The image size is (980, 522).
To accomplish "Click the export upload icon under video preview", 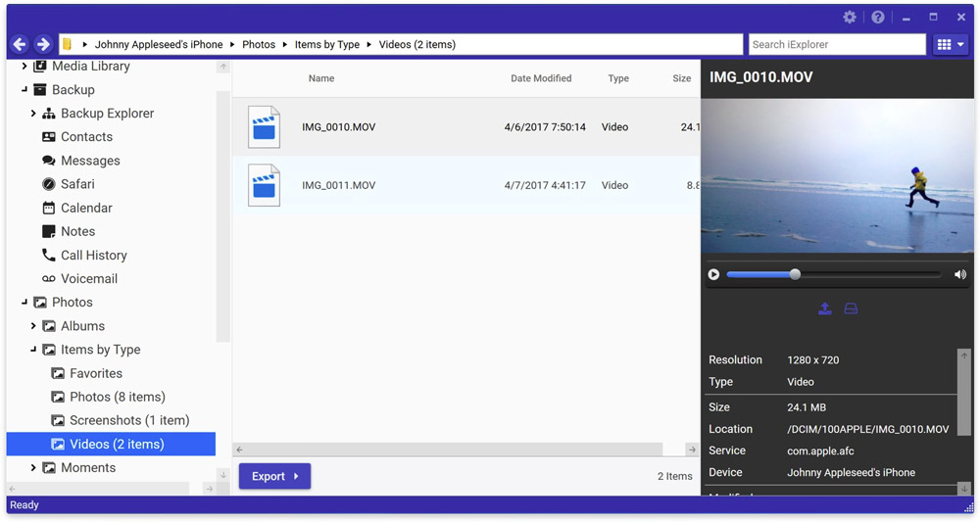I will pyautogui.click(x=825, y=308).
